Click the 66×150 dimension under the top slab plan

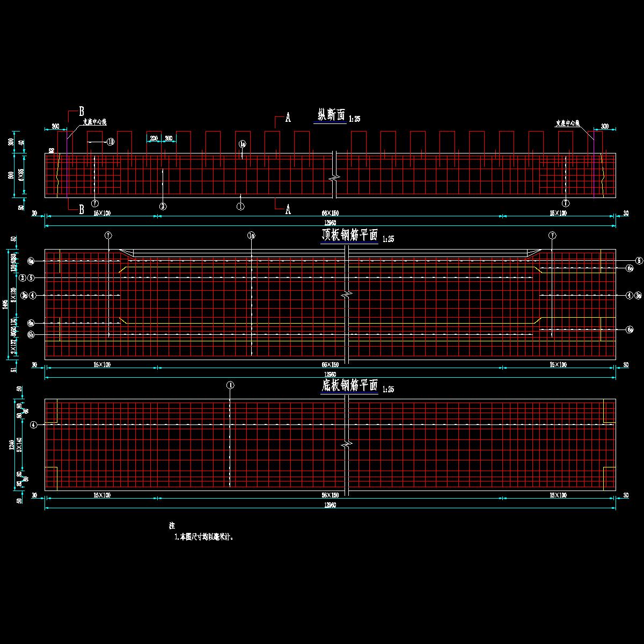pyautogui.click(x=330, y=364)
